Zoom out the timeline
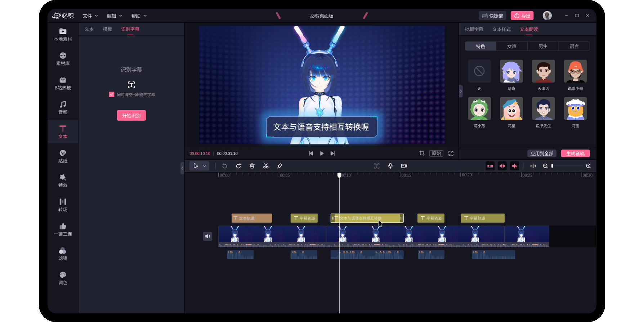Image resolution: width=644 pixels, height=322 pixels. (545, 166)
